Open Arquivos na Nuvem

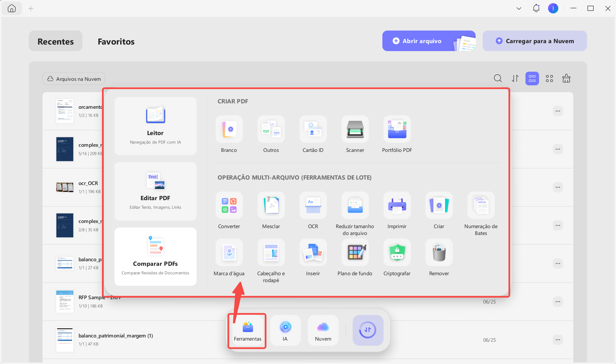click(74, 79)
